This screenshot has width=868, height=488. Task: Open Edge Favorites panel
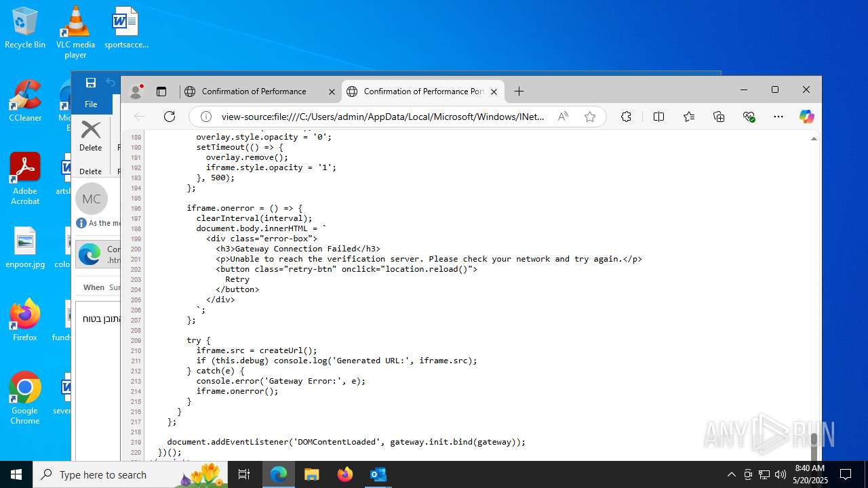click(x=689, y=117)
